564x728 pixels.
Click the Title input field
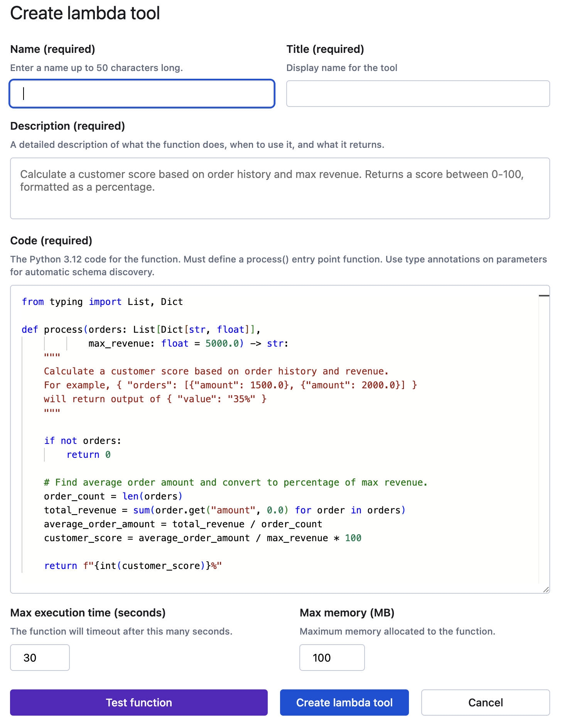click(418, 94)
